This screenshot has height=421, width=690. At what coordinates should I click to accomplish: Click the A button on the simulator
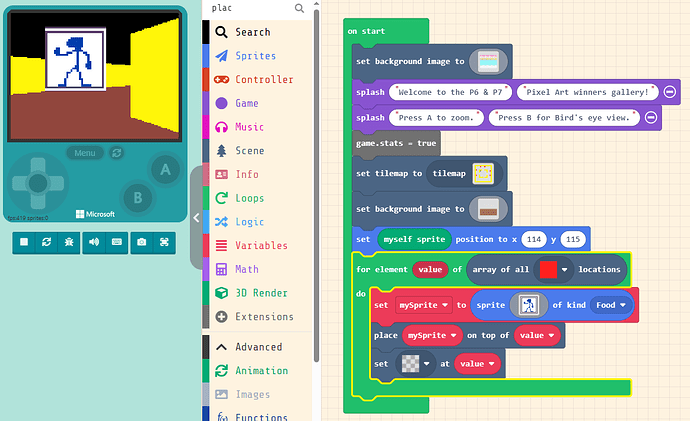(165, 170)
